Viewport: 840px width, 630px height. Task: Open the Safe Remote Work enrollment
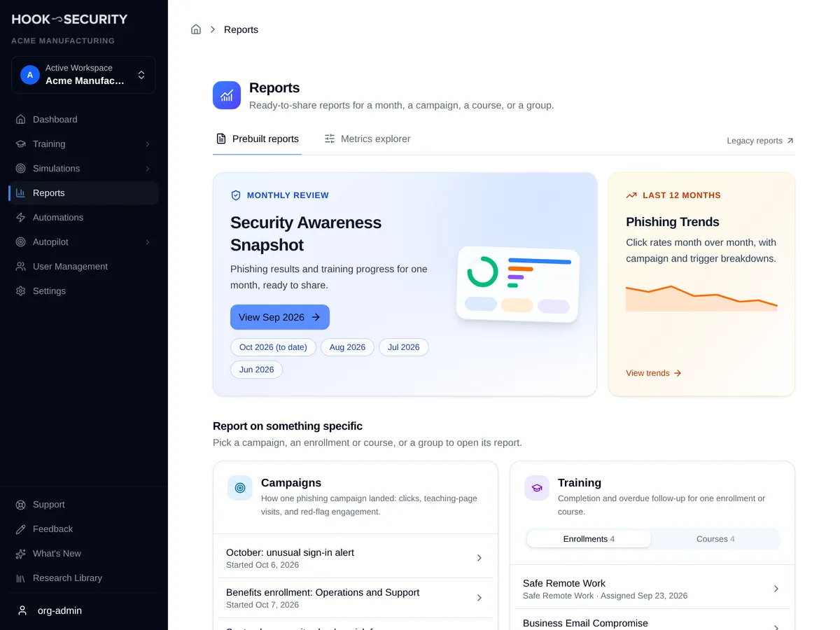pyautogui.click(x=652, y=589)
